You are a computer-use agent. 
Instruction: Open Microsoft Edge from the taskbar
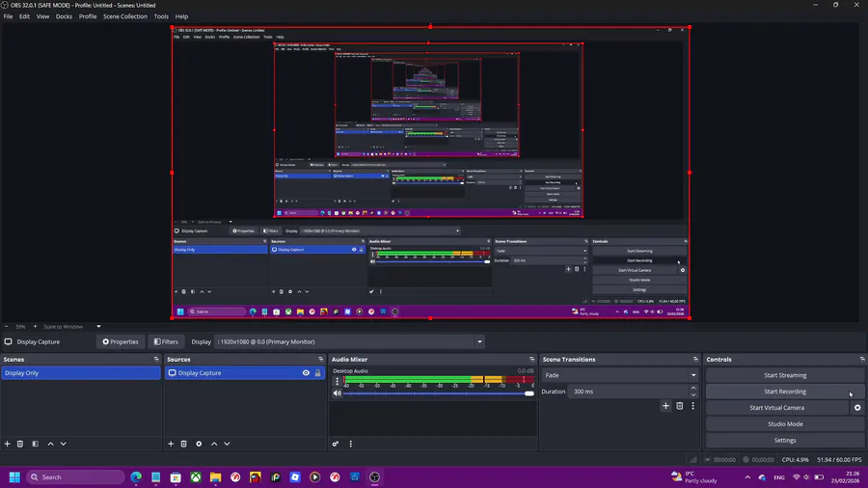pos(136,477)
